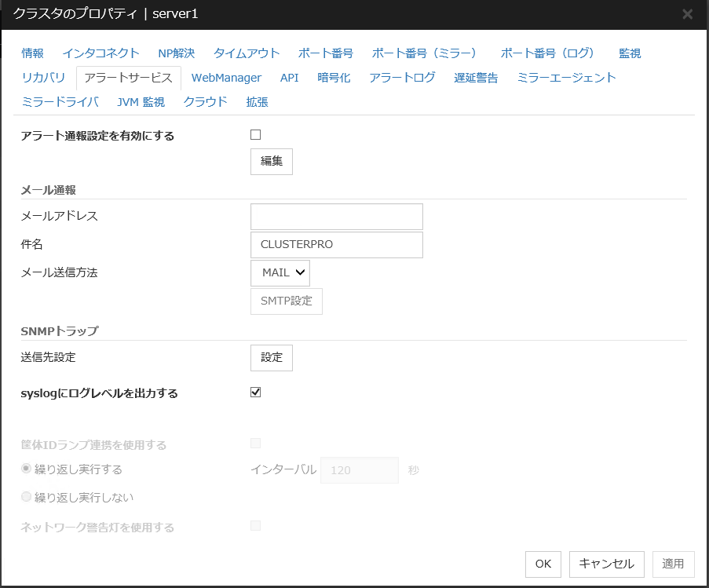Switch to the 情報 tab

pos(33,53)
